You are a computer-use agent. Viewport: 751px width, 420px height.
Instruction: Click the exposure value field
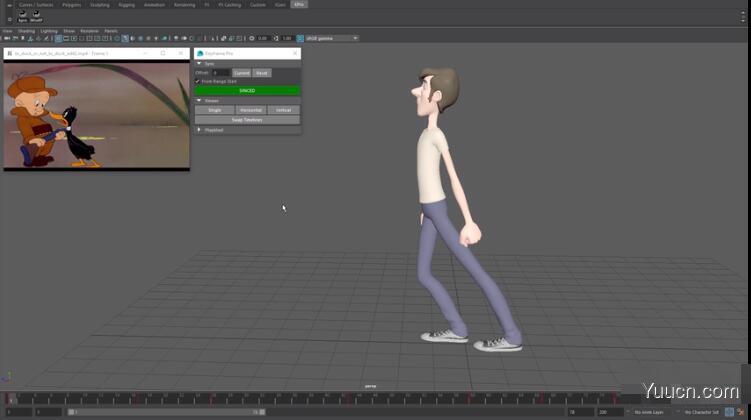tap(262, 38)
